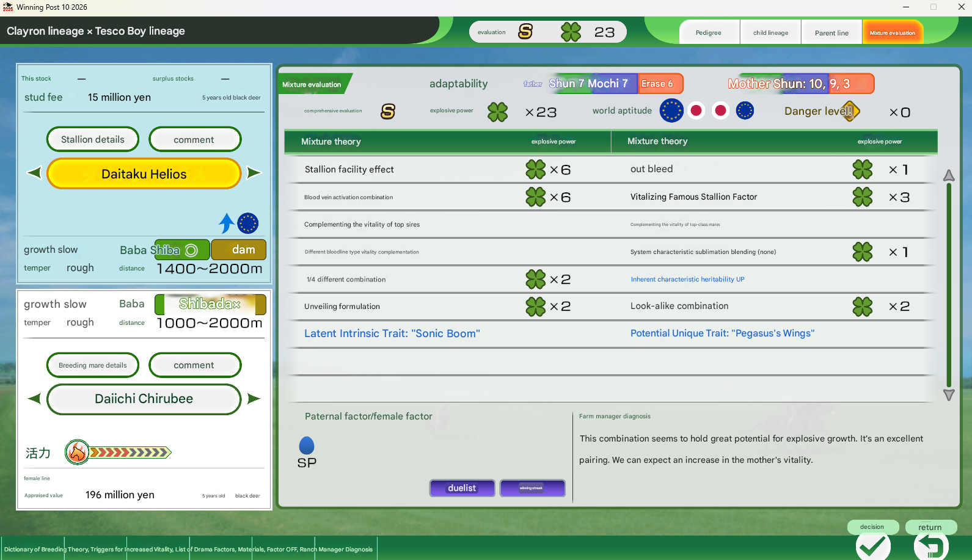Close the Winning Post window
The height and width of the screenshot is (560, 972).
pyautogui.click(x=961, y=7)
